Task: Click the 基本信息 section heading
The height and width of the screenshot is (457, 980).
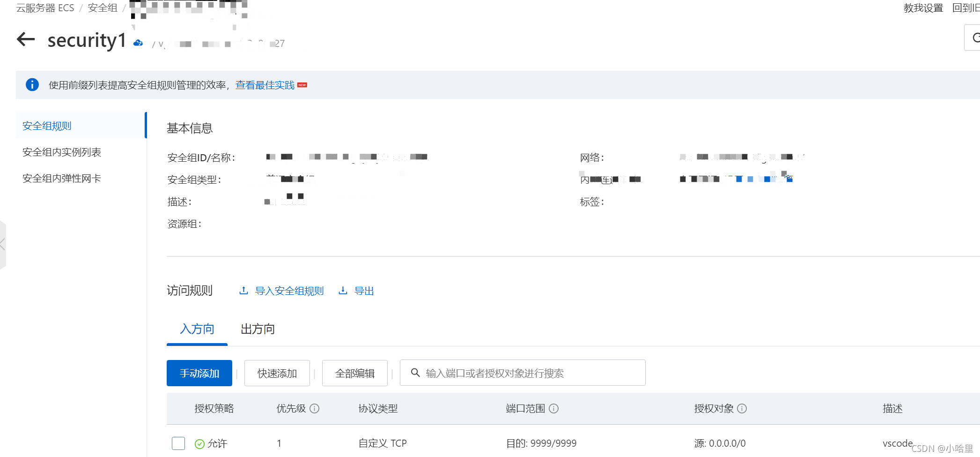Action: 190,128
